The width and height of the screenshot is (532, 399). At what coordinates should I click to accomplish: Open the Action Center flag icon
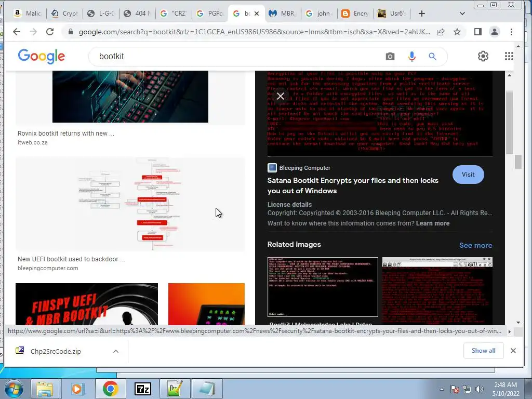coord(454,389)
